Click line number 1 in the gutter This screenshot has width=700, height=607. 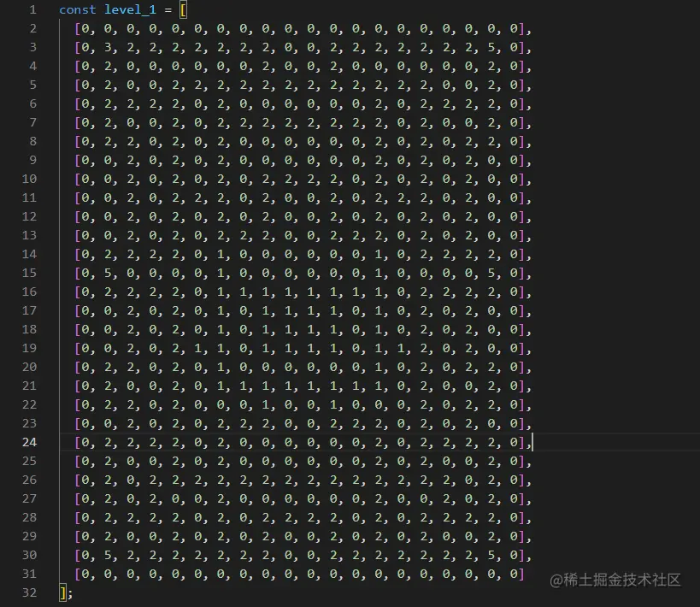32,9
